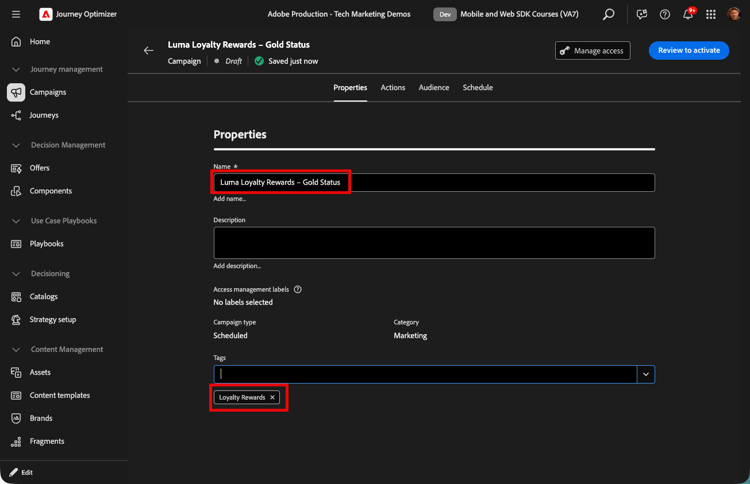Screen dimensions: 750x484
Task: Click the Components icon in sidebar
Action: (x=16, y=191)
